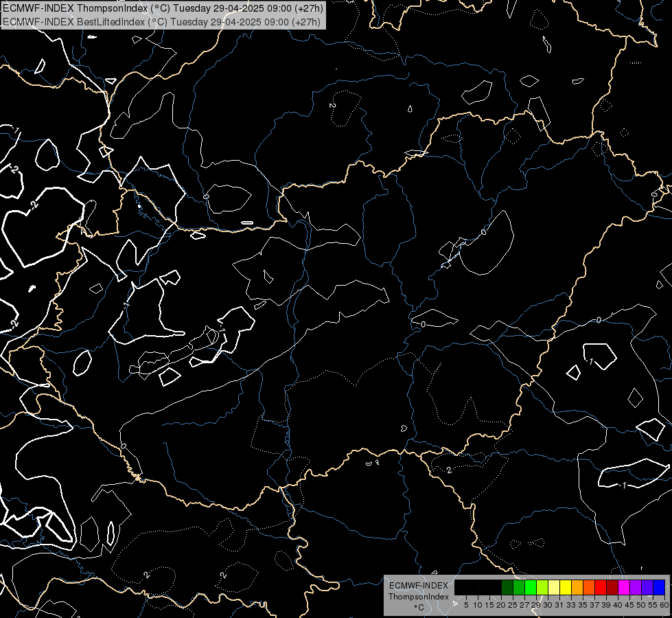
Task: Click the legend tick value 50
Action: [x=641, y=605]
